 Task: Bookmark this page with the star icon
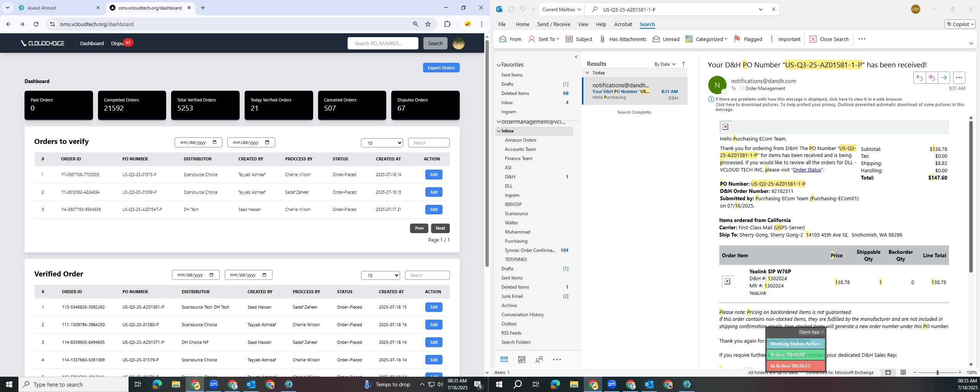click(x=428, y=24)
